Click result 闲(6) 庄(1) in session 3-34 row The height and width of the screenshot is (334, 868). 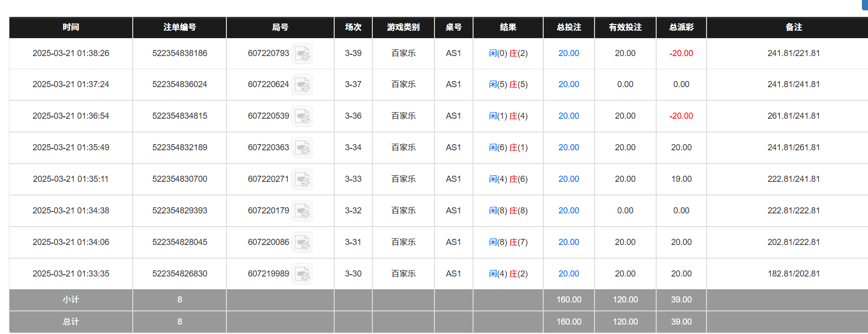pos(508,147)
